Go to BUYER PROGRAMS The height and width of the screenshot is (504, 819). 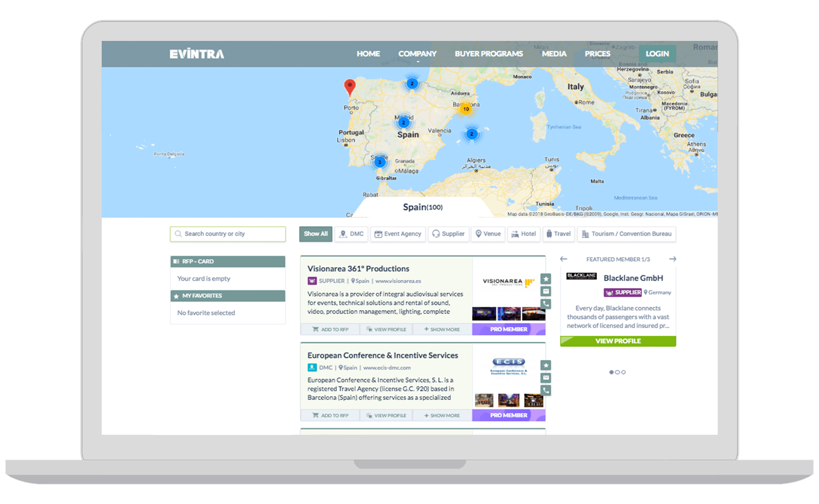pos(489,54)
